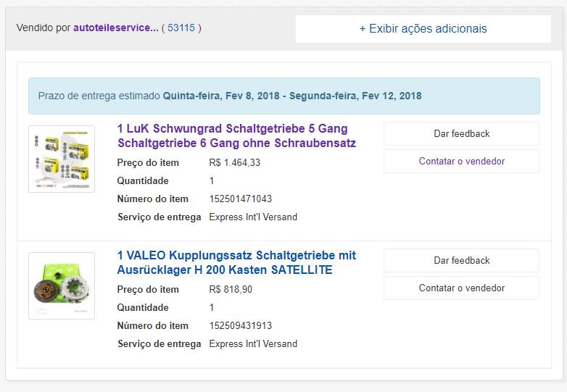Select item number 152509431913
Screen dimensions: 567x392
[x=241, y=325]
